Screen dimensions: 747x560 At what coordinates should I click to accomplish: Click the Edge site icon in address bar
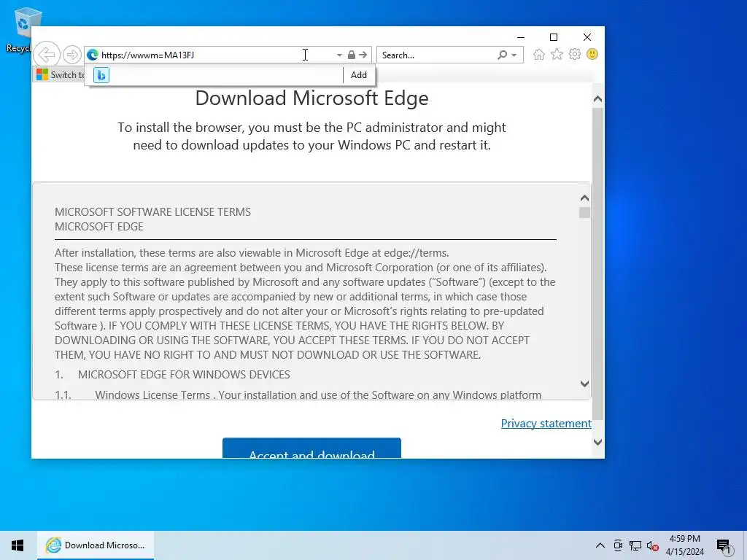[93, 55]
